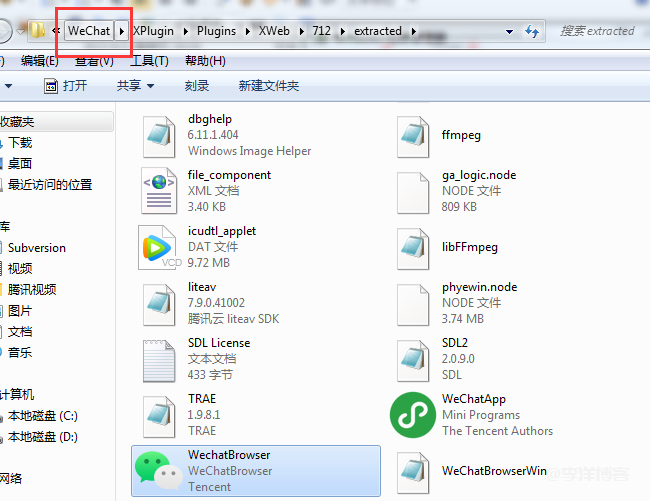Image resolution: width=650 pixels, height=501 pixels.
Task: Expand the arrow after WeChat breadcrumb
Action: pyautogui.click(x=122, y=31)
